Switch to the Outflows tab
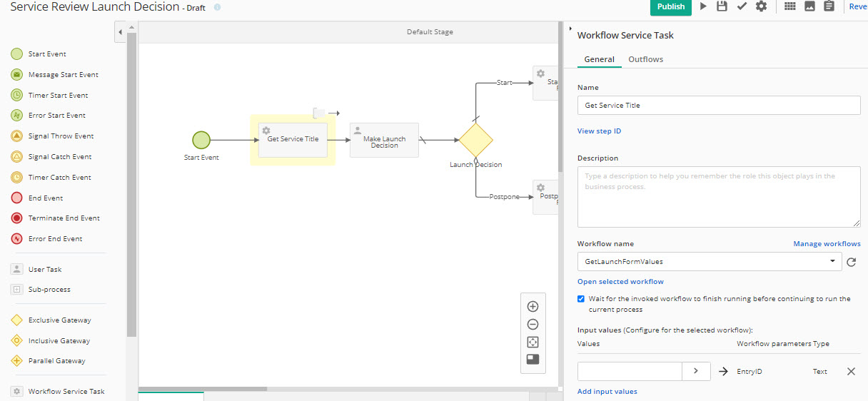The image size is (868, 401). pyautogui.click(x=645, y=59)
